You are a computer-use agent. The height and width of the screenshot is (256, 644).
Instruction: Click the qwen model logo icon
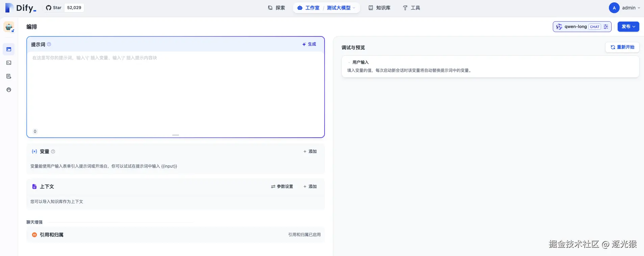click(x=559, y=27)
